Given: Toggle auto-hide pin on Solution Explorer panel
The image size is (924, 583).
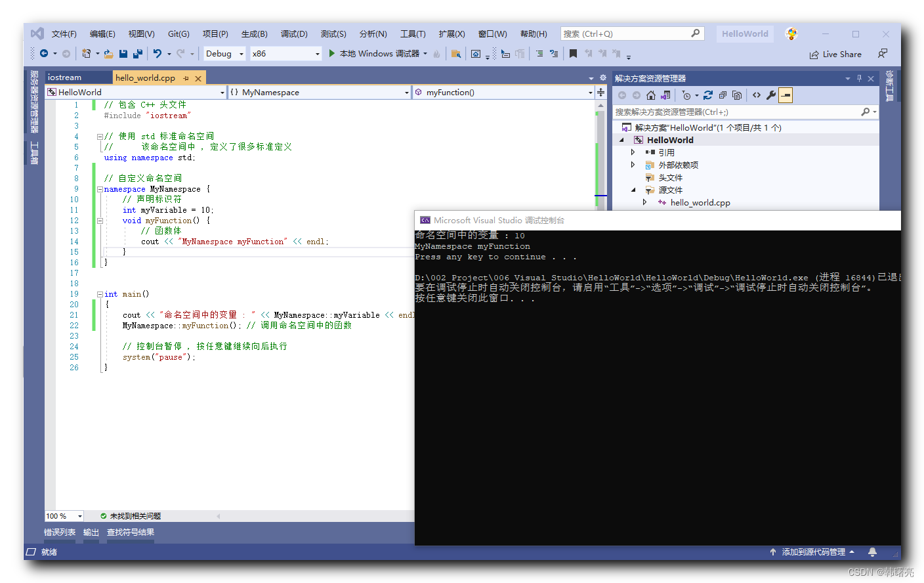Looking at the screenshot, I should [x=859, y=78].
